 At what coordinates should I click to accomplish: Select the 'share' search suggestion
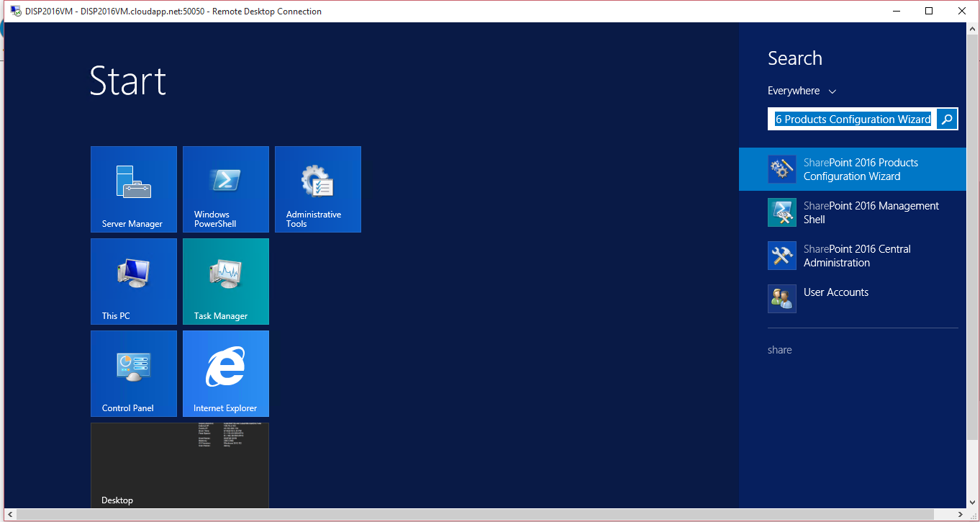780,350
